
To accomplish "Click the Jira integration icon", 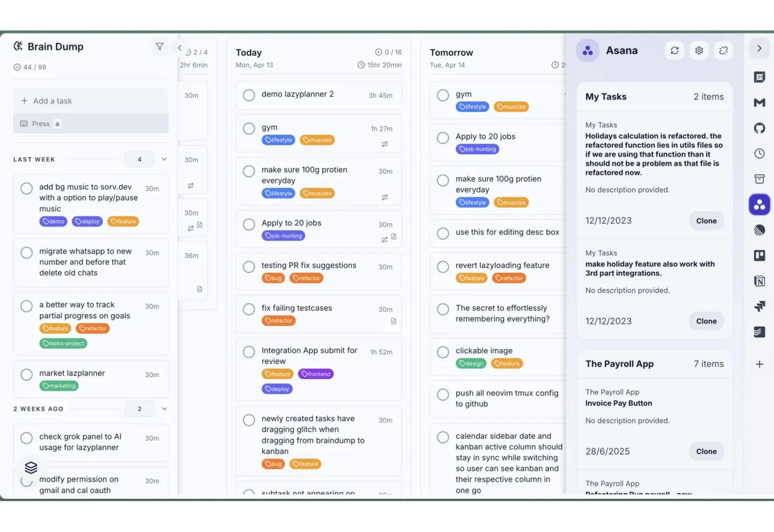I will 759,306.
